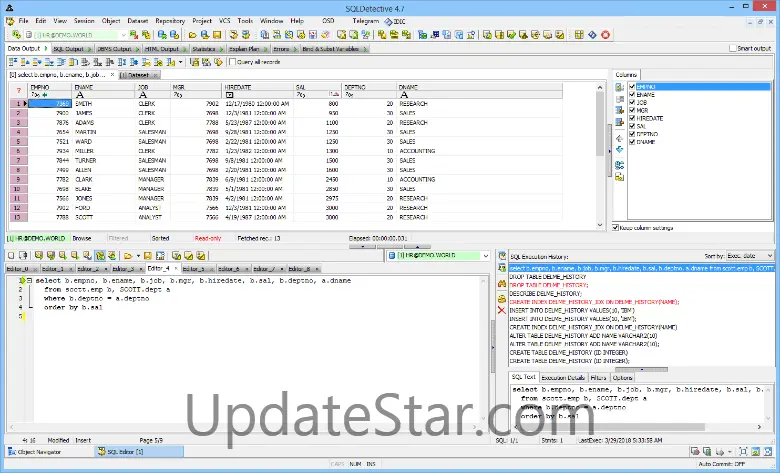Click the save icon in SQL editor toolbar
Screen dimensions: 780x473
(148, 256)
